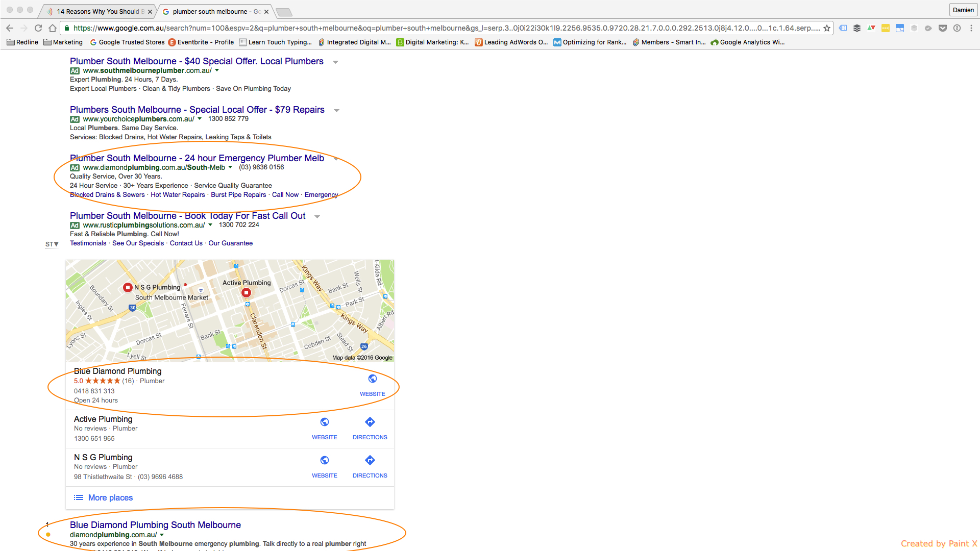Open the Members - Smart In... bookmark
Viewport: 980px width, 551px height.
tap(669, 42)
